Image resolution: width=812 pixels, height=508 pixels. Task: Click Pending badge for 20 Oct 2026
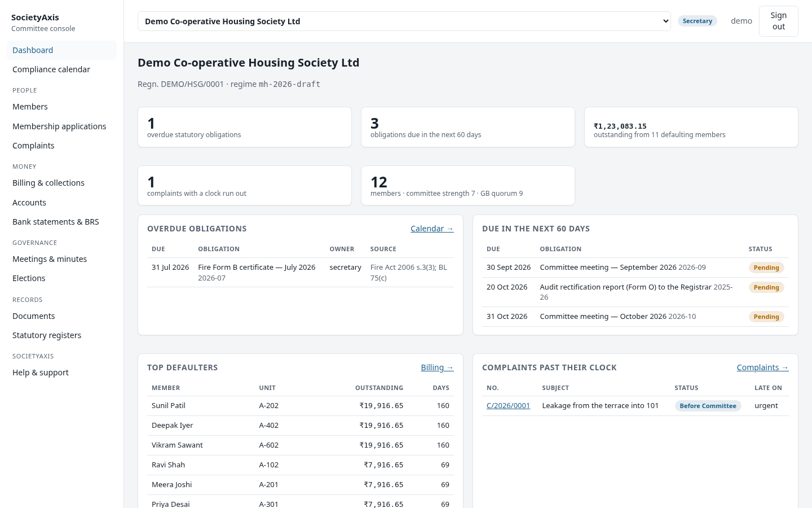(x=766, y=287)
